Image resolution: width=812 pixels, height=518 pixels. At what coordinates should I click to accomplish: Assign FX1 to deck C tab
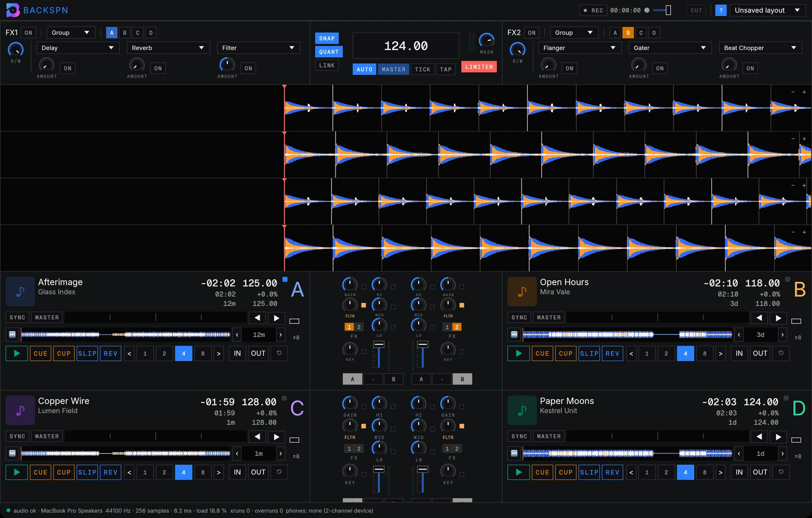click(138, 33)
